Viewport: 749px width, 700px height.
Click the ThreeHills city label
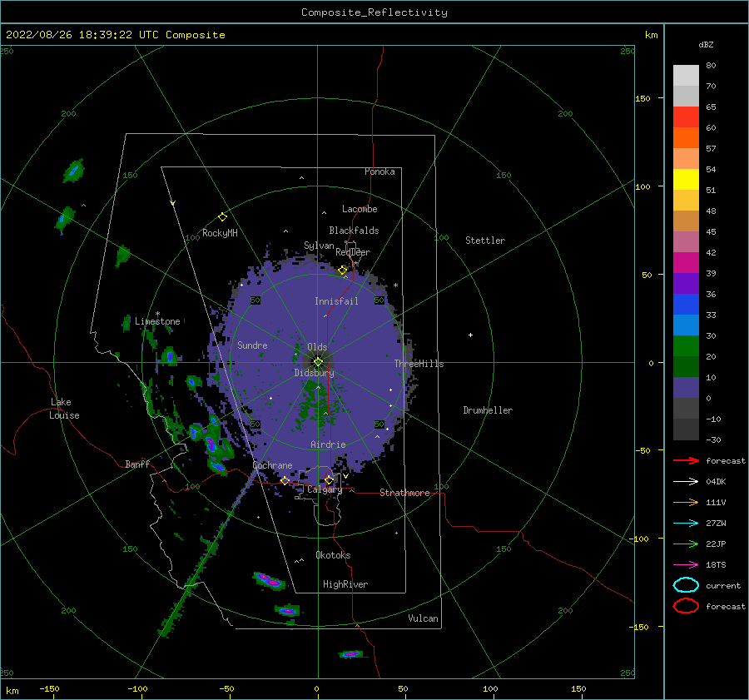tap(419, 364)
